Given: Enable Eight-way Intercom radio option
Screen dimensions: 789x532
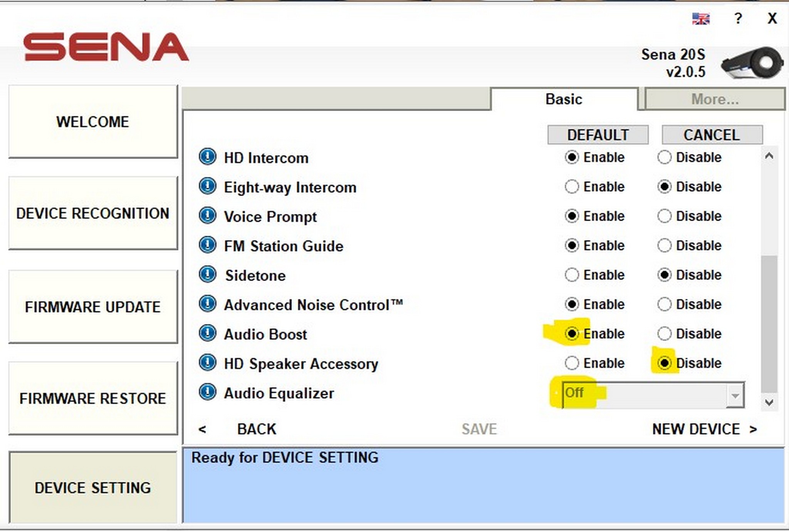Looking at the screenshot, I should 572,187.
